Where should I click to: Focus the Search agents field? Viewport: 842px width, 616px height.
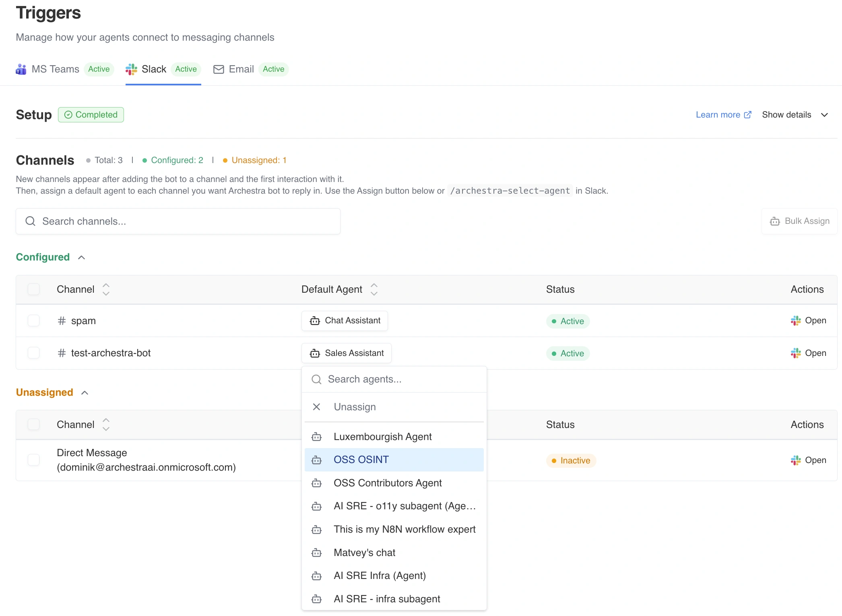click(394, 379)
